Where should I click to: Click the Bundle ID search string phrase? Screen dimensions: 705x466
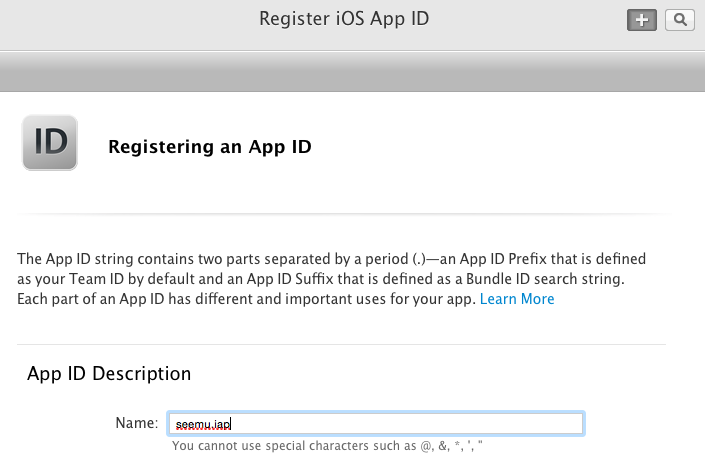[544, 279]
